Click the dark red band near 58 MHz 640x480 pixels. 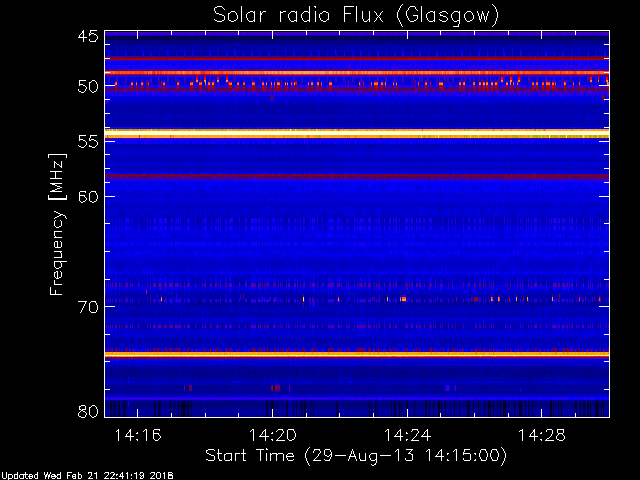[357, 176]
